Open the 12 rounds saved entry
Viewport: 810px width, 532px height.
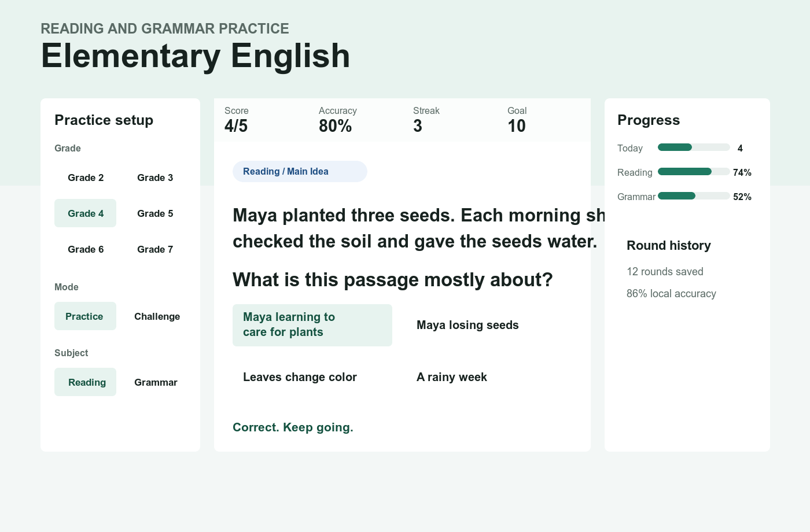coord(665,272)
